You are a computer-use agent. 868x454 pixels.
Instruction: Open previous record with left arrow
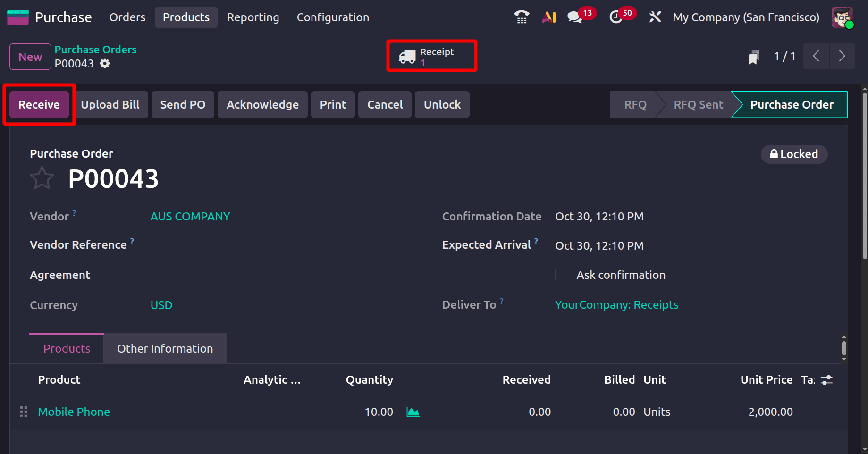(816, 56)
